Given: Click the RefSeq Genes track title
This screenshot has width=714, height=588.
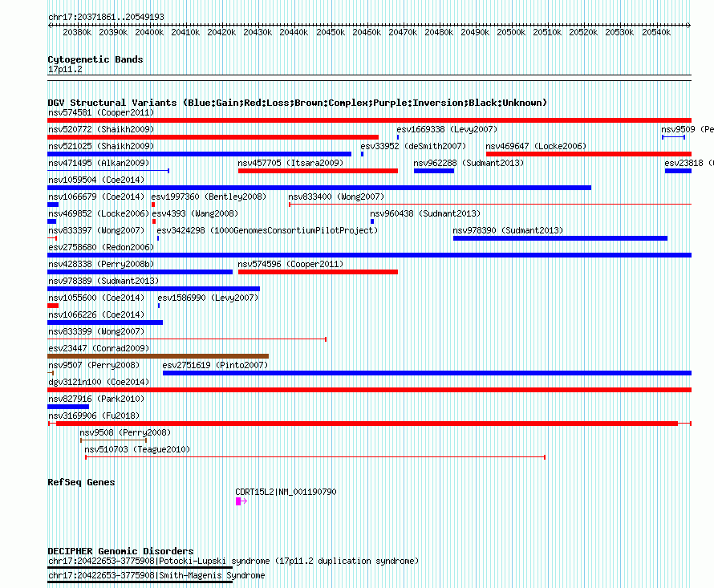Looking at the screenshot, I should coord(81,482).
